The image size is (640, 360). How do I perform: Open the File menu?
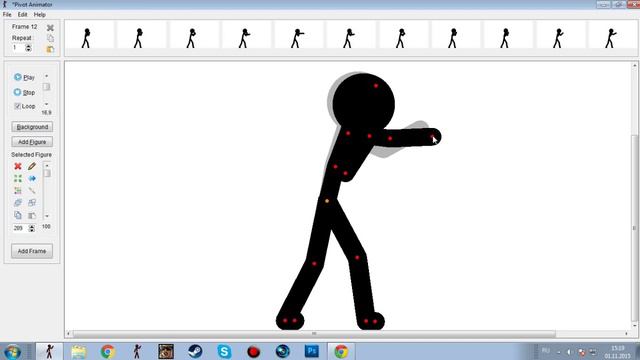coord(7,14)
